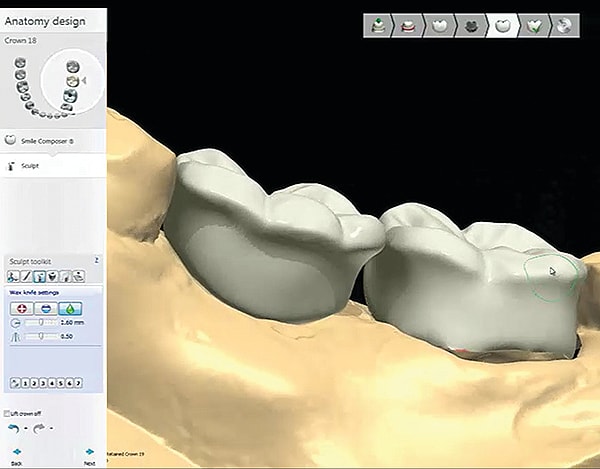600x469 pixels.
Task: Select wax knife preset 2
Action: [x=34, y=383]
